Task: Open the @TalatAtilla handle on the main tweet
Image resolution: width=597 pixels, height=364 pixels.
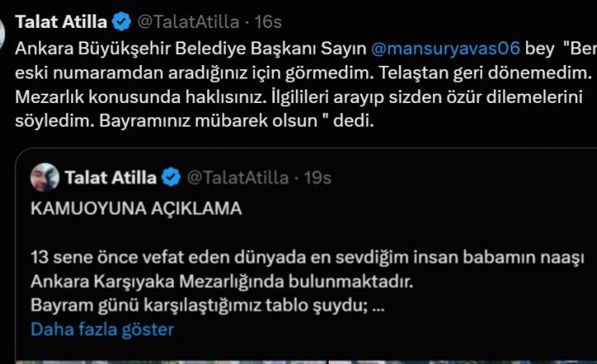Action: point(183,20)
